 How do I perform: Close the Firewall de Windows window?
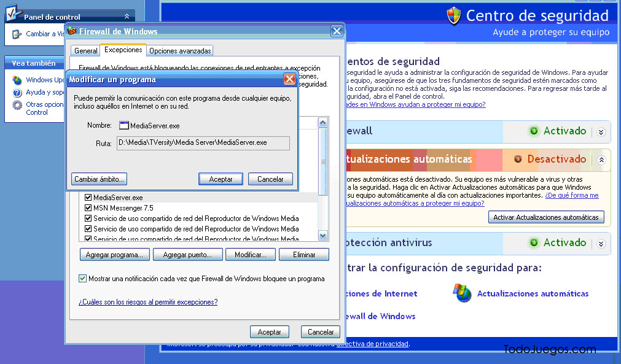(x=337, y=31)
